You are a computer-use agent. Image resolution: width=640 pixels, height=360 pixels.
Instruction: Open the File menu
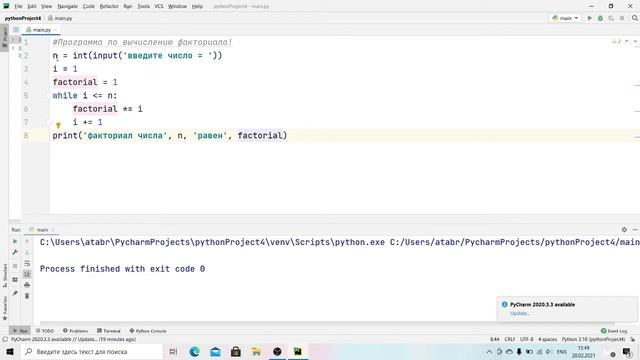(x=18, y=6)
